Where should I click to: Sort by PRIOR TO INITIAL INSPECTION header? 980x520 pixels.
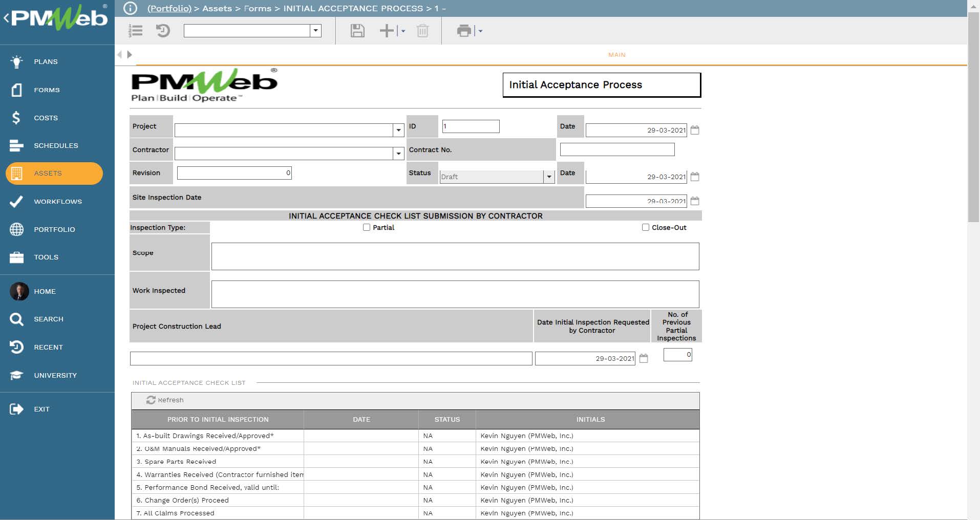click(218, 419)
